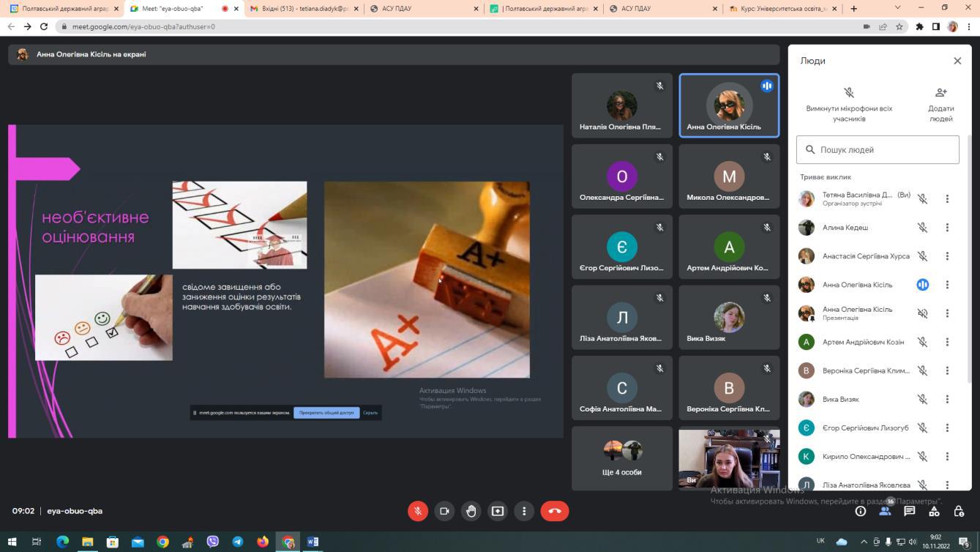Raise your hand in the meeting
Viewport: 980px width, 552px height.
(471, 511)
